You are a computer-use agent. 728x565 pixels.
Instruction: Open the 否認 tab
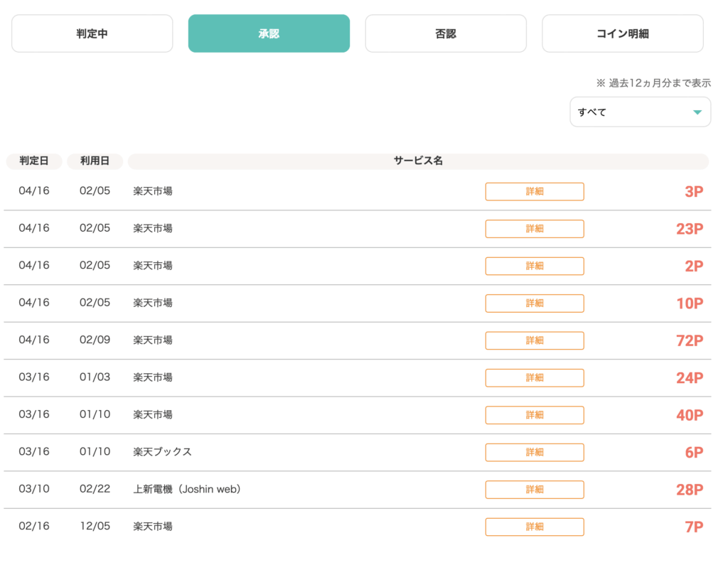446,33
